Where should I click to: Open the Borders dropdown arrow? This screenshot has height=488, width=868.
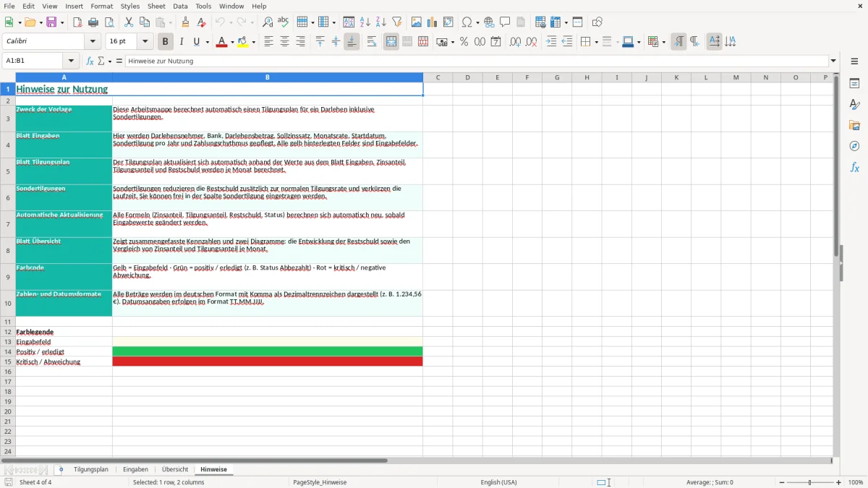click(596, 42)
